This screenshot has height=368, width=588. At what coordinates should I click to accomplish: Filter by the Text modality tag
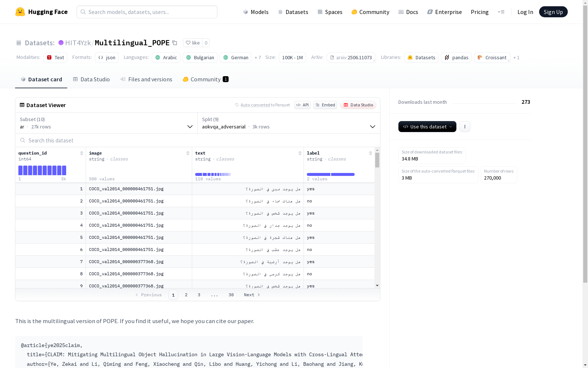(55, 57)
